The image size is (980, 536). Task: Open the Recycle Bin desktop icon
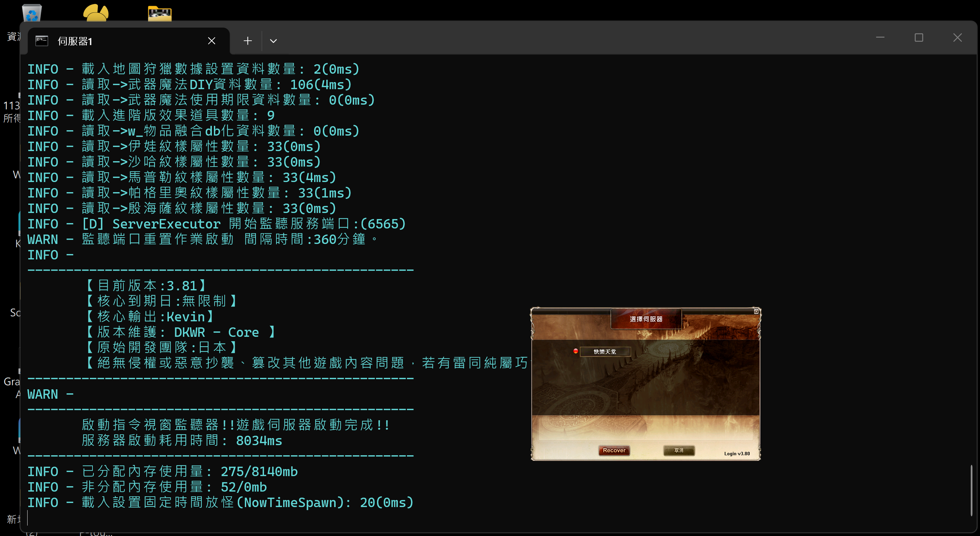[x=32, y=12]
